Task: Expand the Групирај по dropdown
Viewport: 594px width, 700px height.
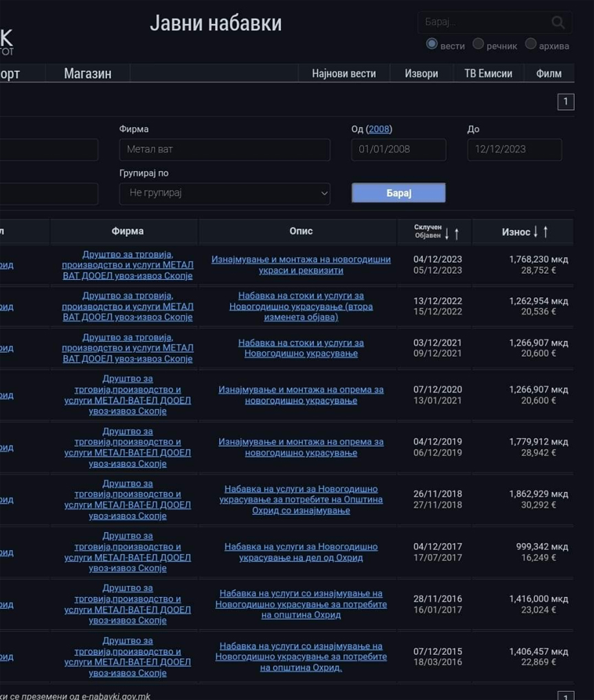Action: click(x=225, y=194)
